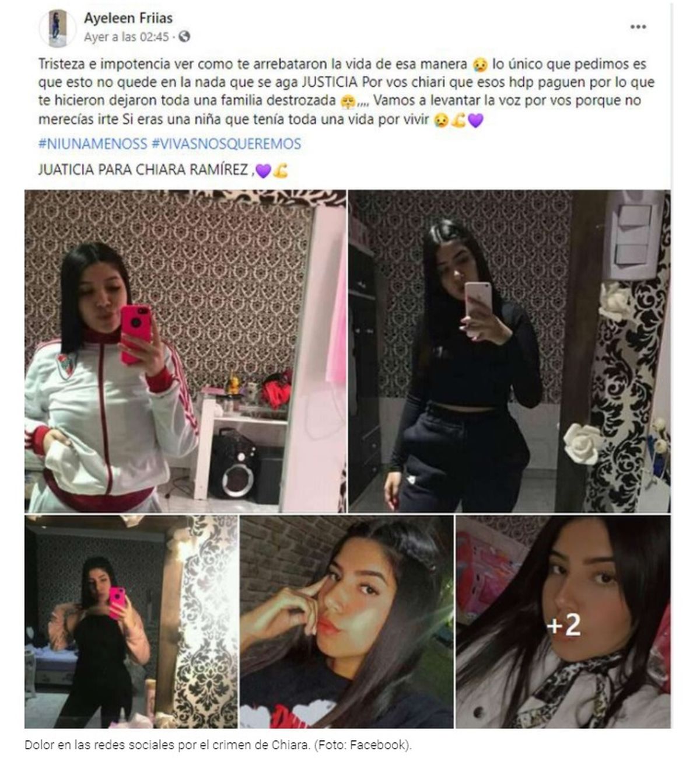Screen dimensions: 700x758
Task: Click the 'JUATICIA PARA CHIARA RAMÍREZ' text
Action: (x=145, y=170)
